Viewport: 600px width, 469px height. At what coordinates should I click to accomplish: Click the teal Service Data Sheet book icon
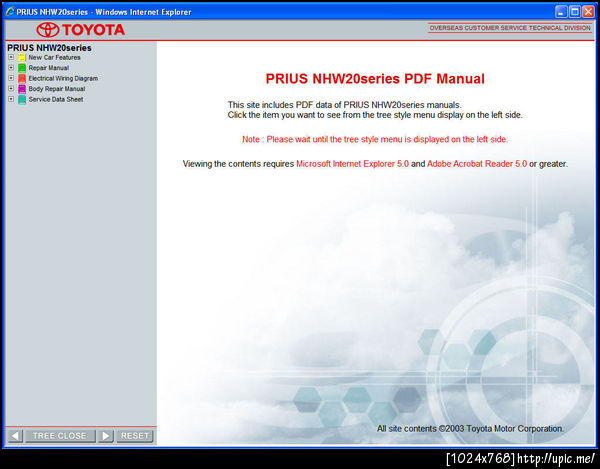point(22,99)
